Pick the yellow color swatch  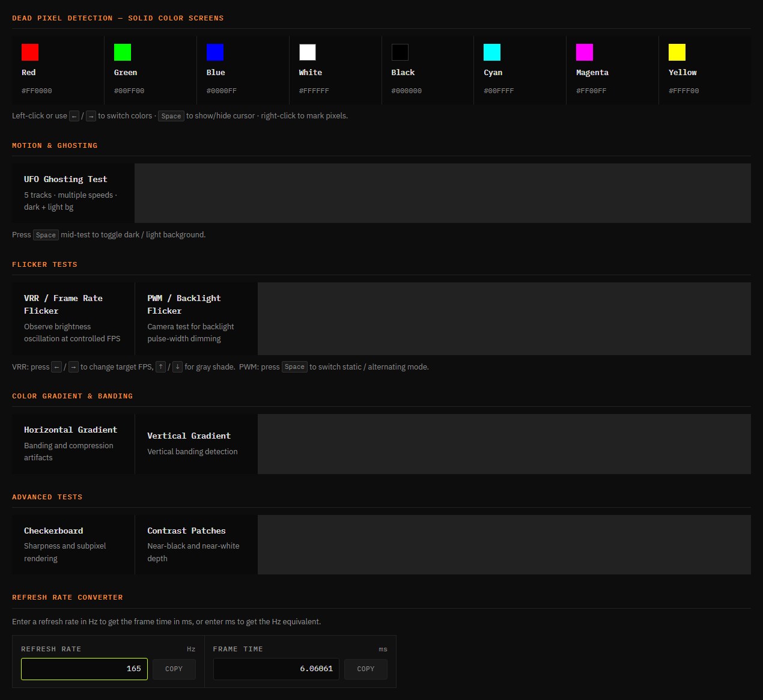point(677,52)
